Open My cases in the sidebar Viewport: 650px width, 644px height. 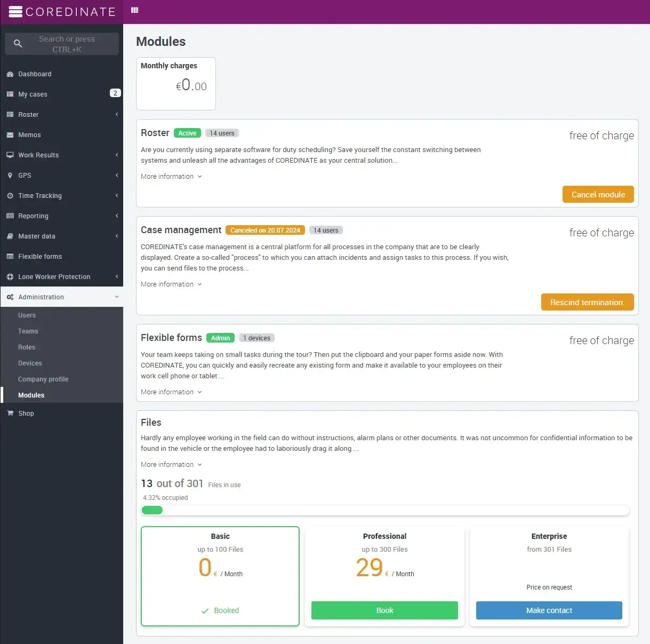coord(33,94)
